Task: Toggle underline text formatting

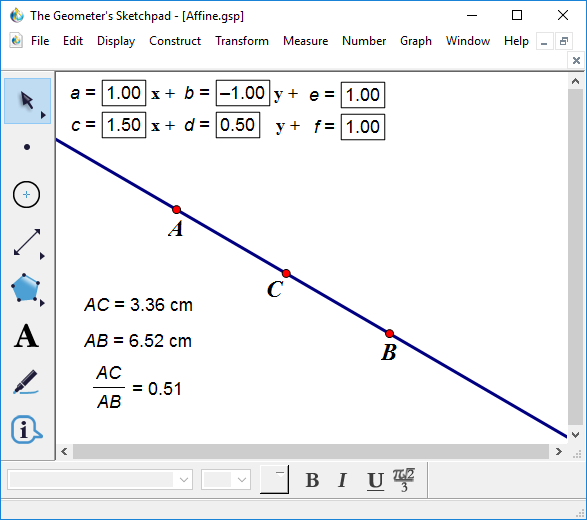Action: tap(375, 480)
